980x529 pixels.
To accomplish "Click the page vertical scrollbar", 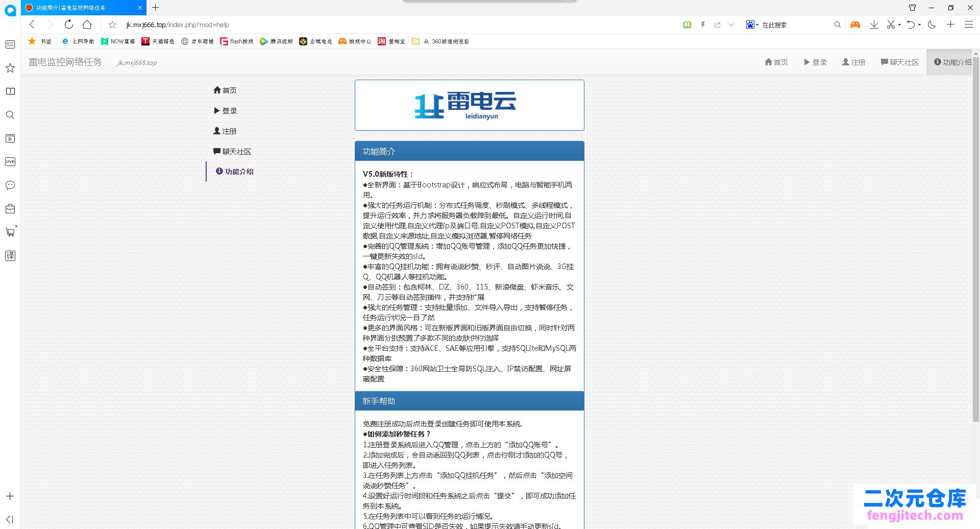I will (x=976, y=240).
